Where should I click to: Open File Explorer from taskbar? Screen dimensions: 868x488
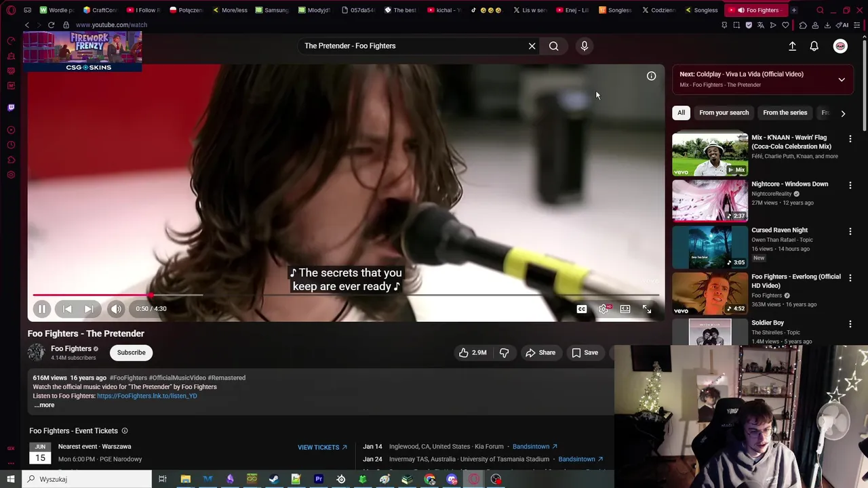click(185, 479)
